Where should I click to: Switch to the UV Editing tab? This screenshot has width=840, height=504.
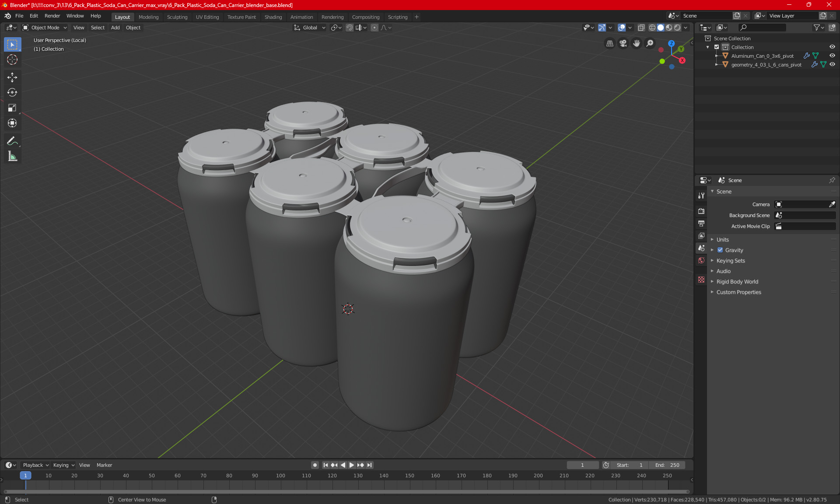[x=207, y=17]
